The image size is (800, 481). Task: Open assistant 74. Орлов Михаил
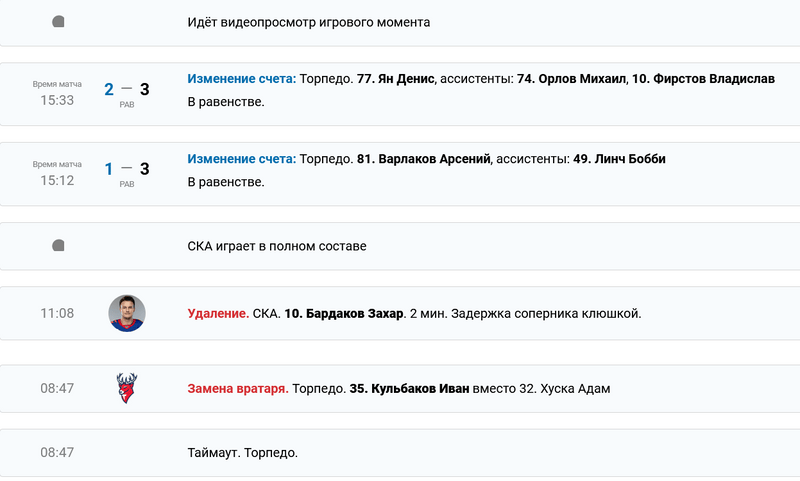[570, 79]
